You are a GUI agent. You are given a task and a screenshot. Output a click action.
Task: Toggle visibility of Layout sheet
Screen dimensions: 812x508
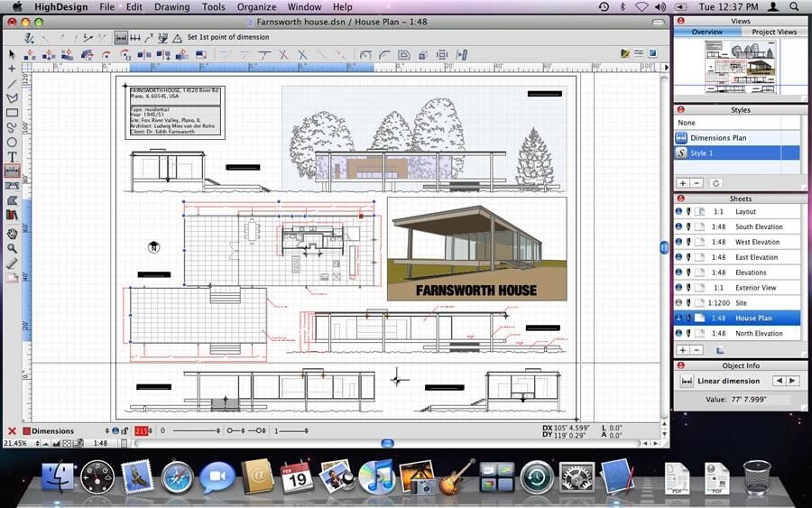coord(678,211)
